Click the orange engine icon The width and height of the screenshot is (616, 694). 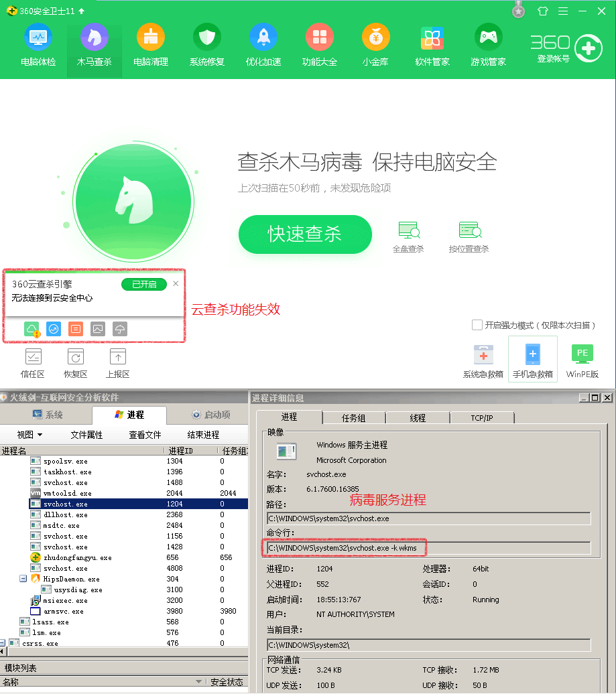[76, 329]
